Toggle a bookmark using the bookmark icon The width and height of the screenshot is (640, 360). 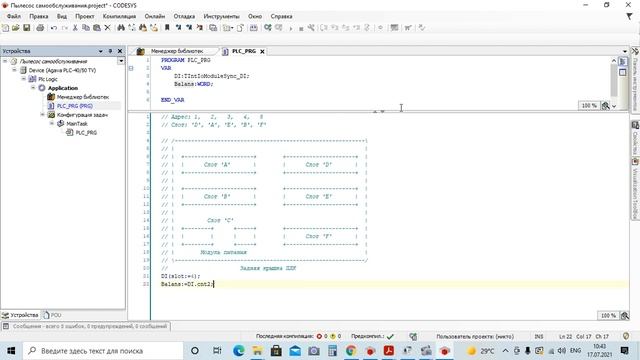tap(167, 28)
